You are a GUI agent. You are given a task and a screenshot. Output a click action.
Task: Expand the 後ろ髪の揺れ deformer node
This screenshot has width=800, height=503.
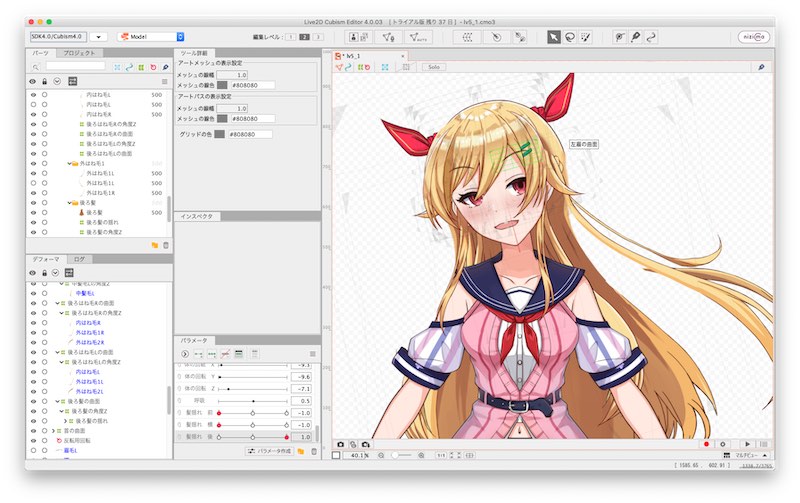click(65, 421)
